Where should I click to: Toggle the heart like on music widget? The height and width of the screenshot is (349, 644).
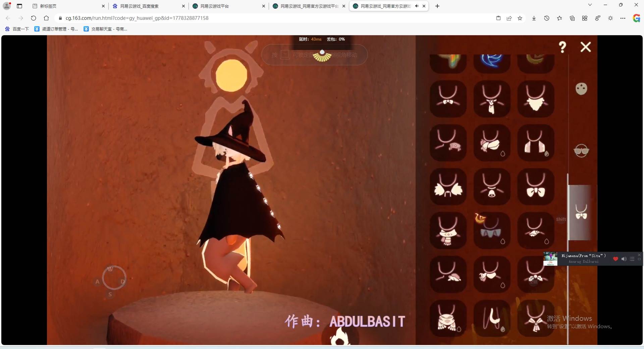click(615, 259)
